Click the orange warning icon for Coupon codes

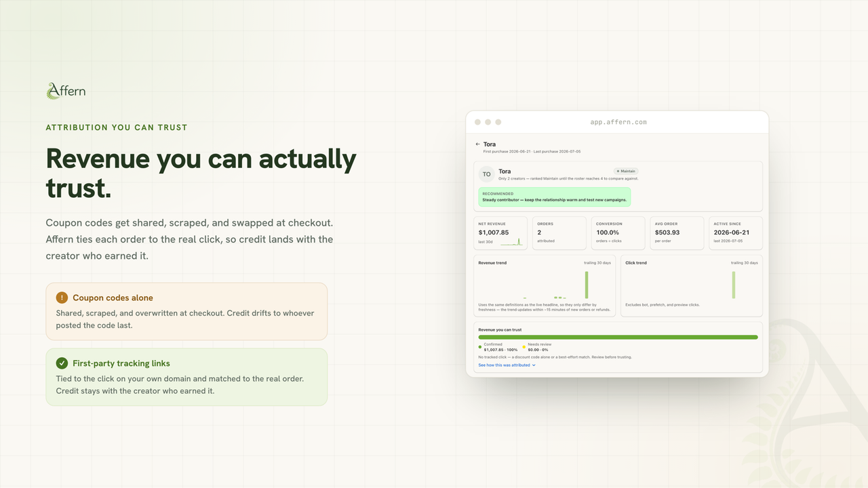click(x=62, y=298)
